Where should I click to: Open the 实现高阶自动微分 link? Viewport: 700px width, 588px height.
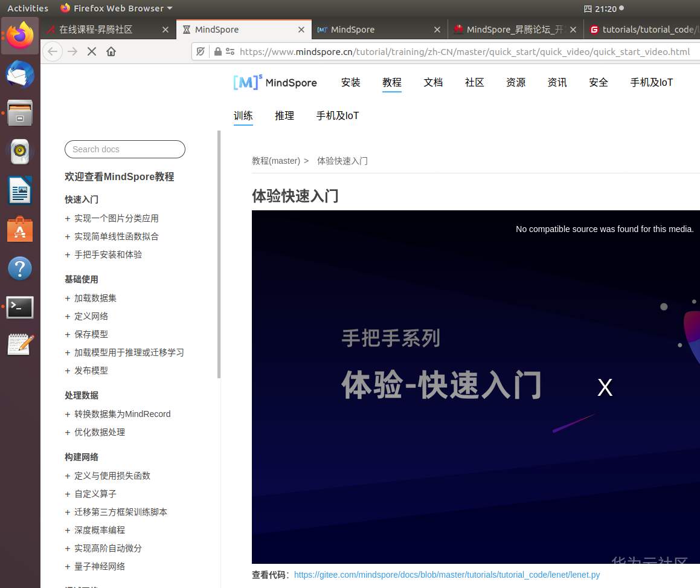tap(108, 548)
